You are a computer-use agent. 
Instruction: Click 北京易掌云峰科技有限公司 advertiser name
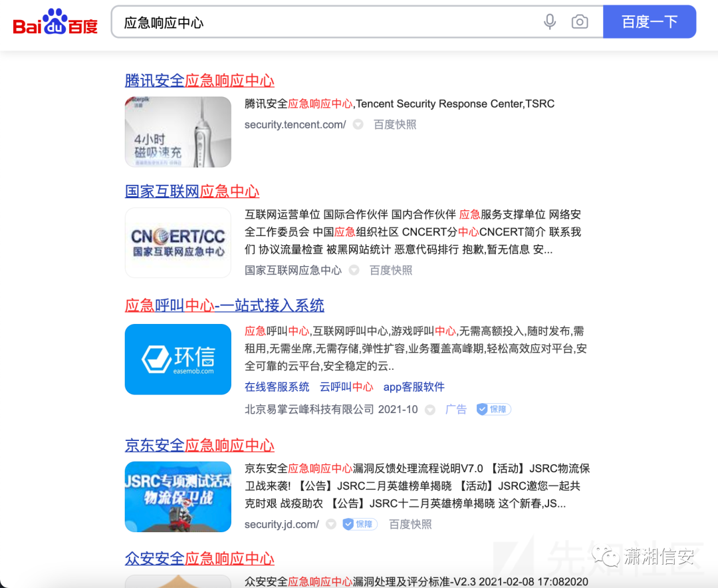(309, 409)
